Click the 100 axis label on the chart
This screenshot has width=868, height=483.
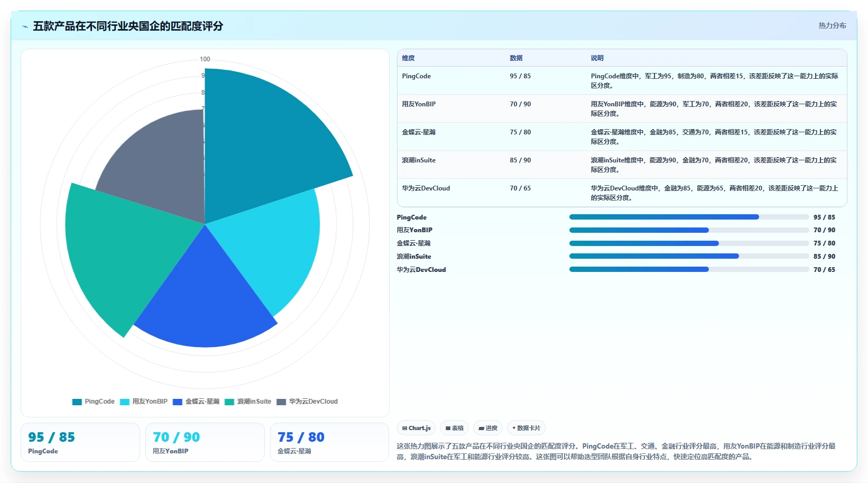[x=205, y=59]
